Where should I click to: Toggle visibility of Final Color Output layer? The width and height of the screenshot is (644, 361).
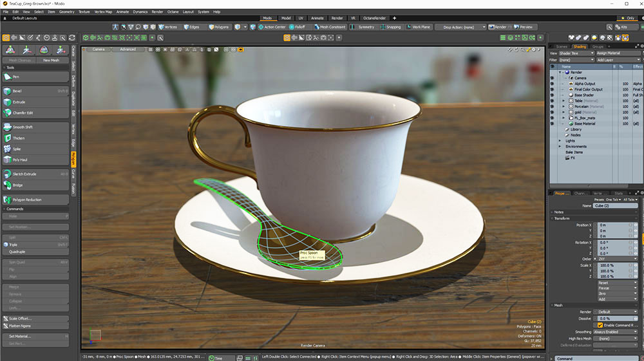coord(553,89)
